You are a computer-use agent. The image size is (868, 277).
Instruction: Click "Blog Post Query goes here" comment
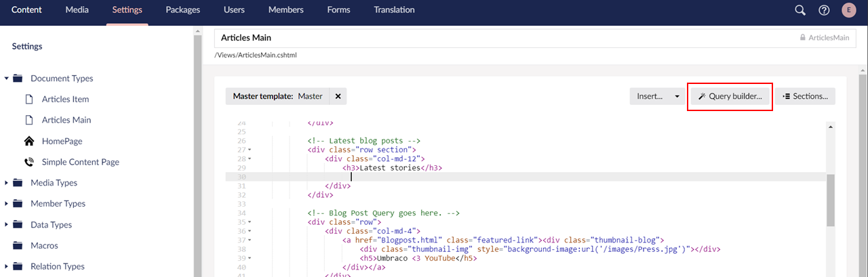[x=384, y=213]
